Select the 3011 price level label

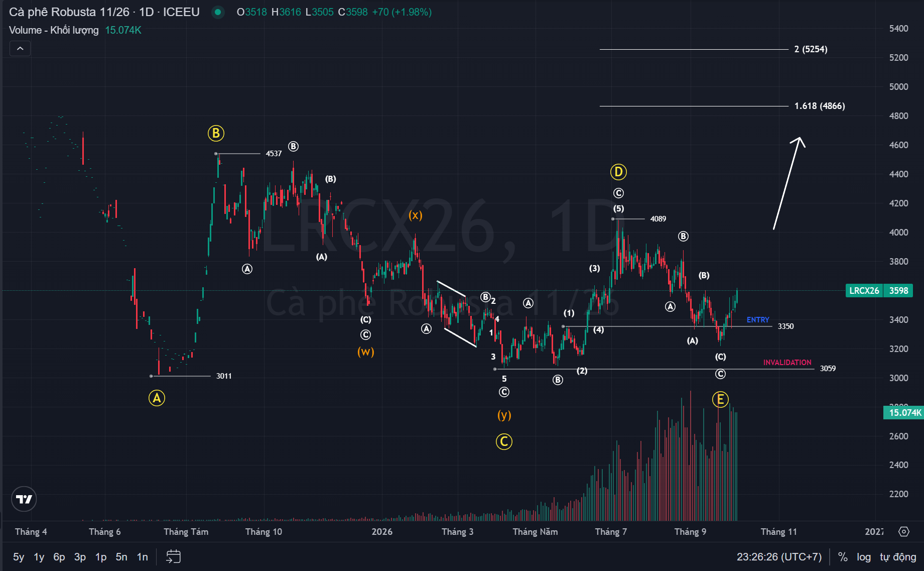pos(224,376)
